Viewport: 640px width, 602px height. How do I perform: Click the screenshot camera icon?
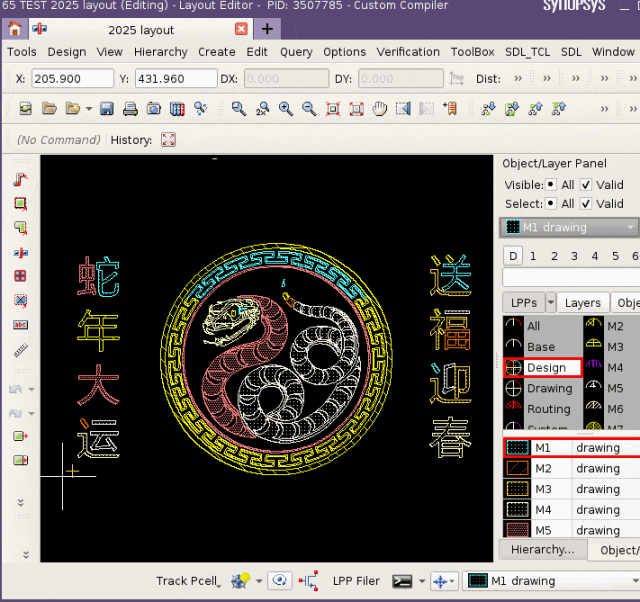(x=154, y=109)
